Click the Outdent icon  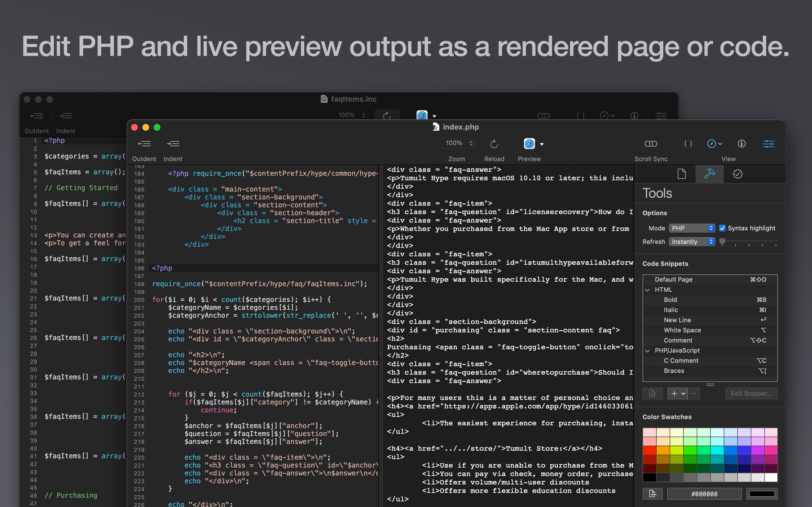coord(145,144)
